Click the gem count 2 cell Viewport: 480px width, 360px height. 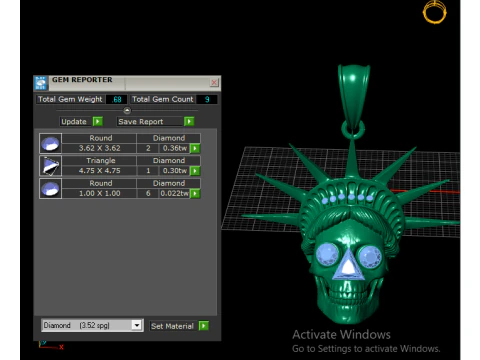click(x=148, y=148)
